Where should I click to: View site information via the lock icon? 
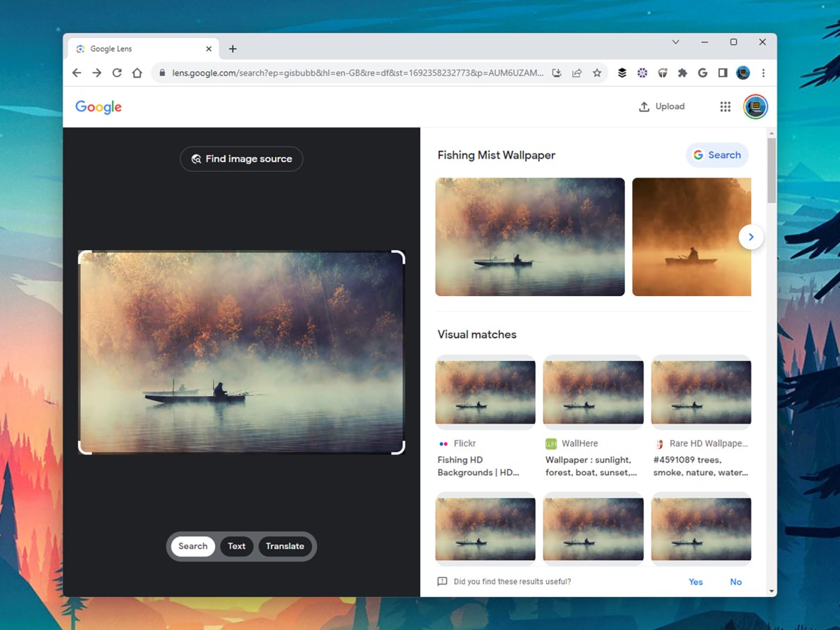(x=161, y=73)
